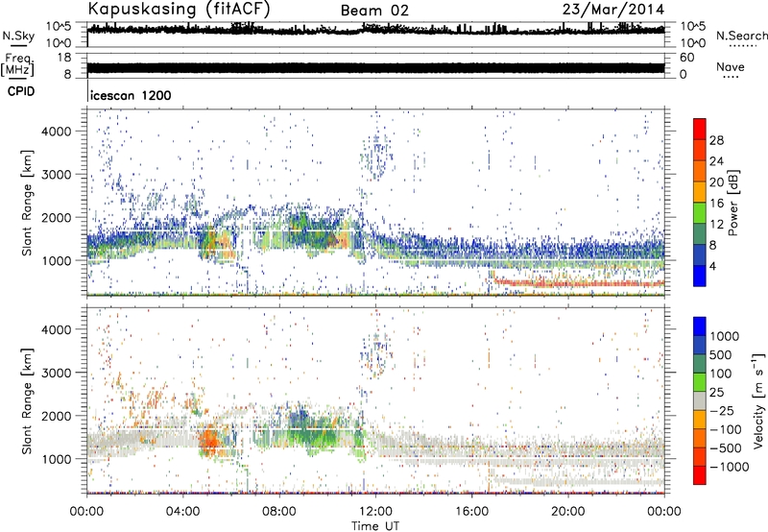Click the black frequency band panel
The height and width of the screenshot is (532, 768).
375,67
